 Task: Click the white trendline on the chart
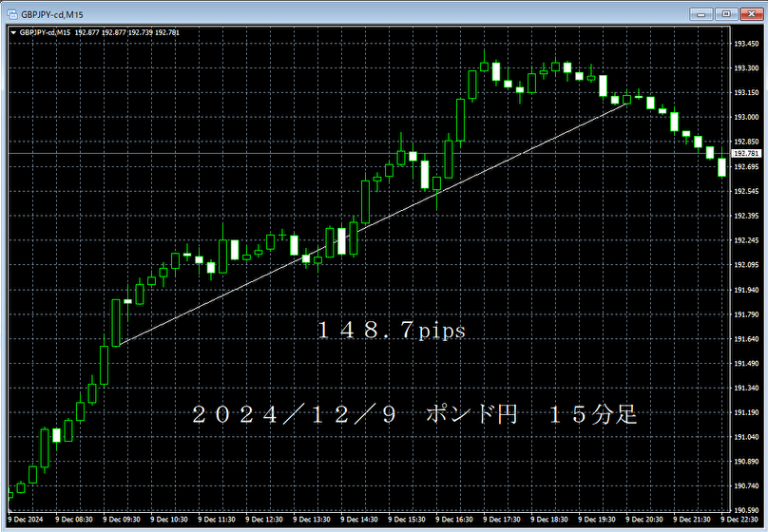pos(373,224)
